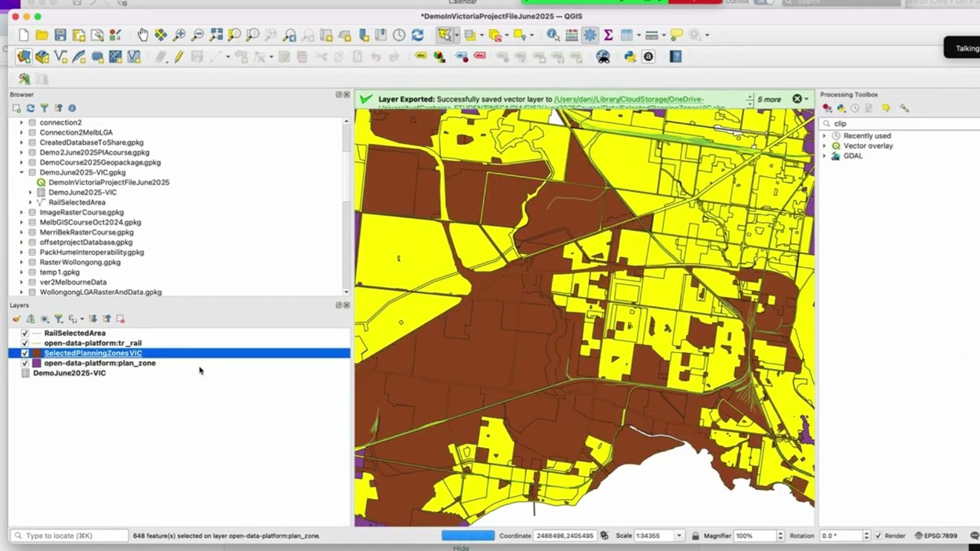The image size is (980, 551).
Task: Toggle the Render checkbox in status bar
Action: click(x=877, y=536)
